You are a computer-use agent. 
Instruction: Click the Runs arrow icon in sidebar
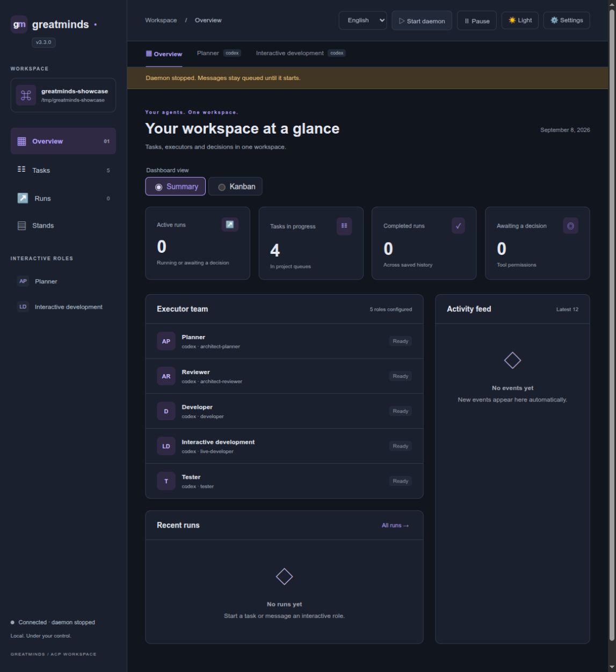click(x=23, y=198)
